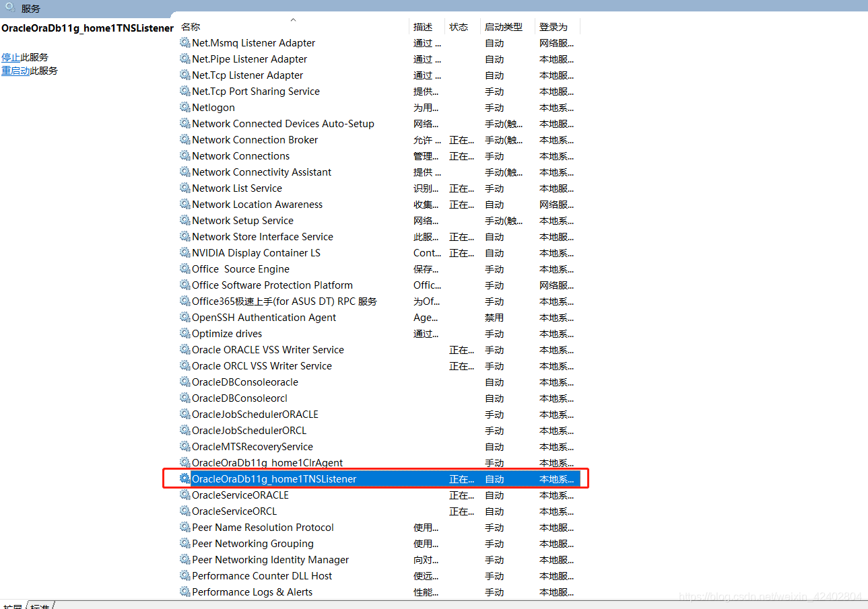Click the Services magnifier icon in title bar
The height and width of the screenshot is (609, 868).
(x=11, y=8)
